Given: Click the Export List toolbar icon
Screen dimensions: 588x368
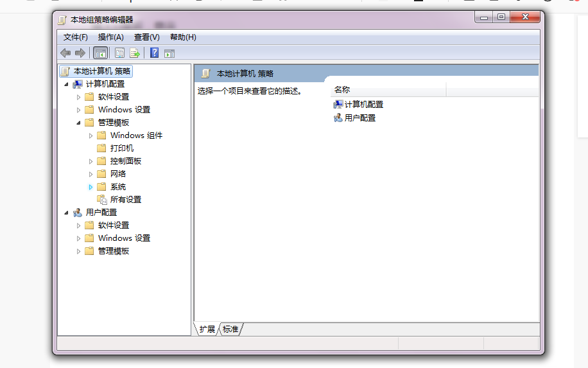Looking at the screenshot, I should (x=135, y=53).
